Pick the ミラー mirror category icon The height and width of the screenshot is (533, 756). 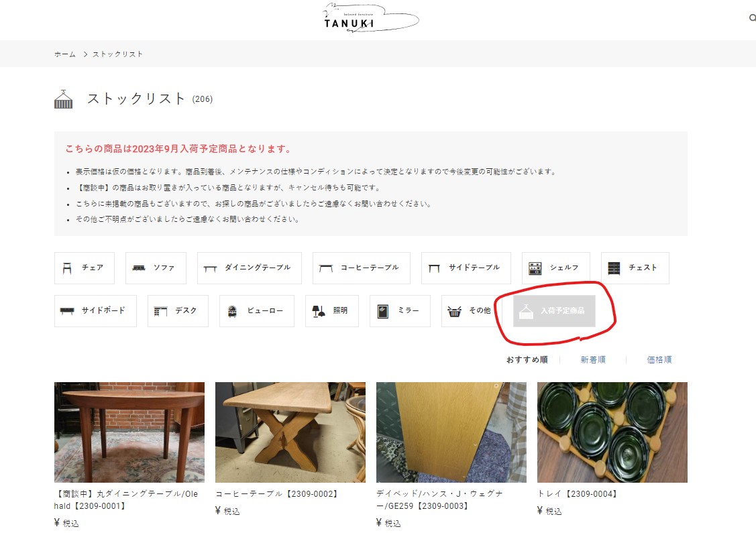click(383, 311)
